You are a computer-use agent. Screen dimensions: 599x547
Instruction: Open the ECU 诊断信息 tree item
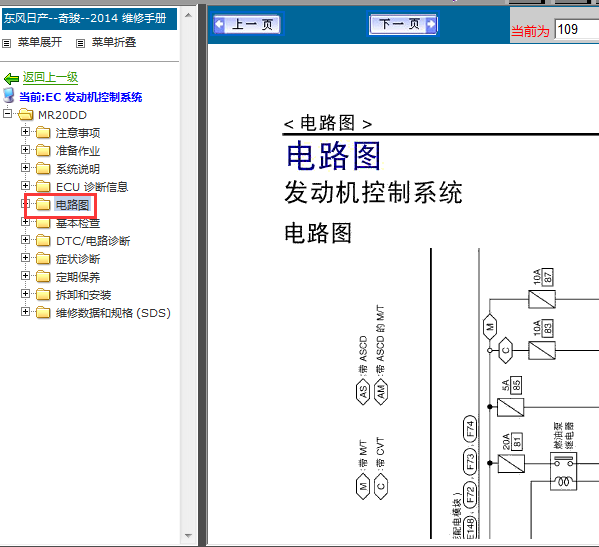pyautogui.click(x=92, y=187)
